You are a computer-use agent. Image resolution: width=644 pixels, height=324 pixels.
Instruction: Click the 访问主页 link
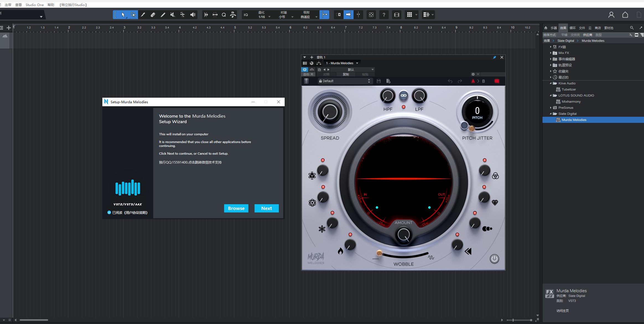tap(562, 311)
